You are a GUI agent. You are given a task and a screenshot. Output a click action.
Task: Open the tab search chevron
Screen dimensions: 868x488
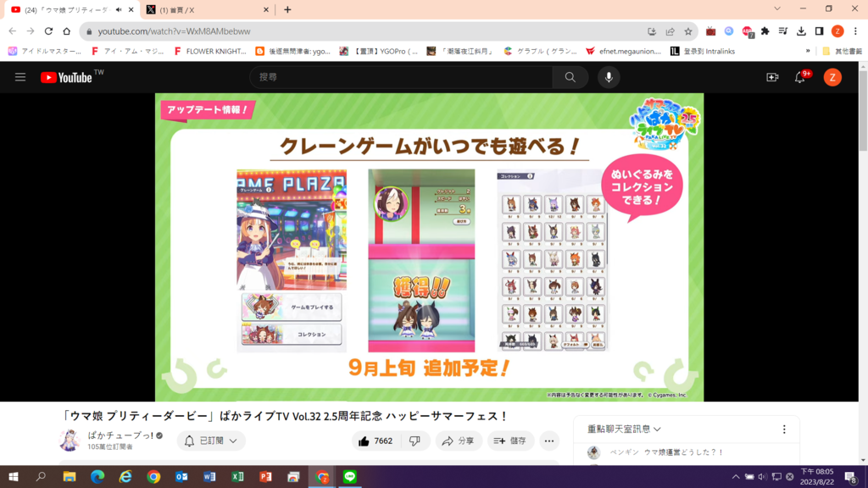point(777,8)
